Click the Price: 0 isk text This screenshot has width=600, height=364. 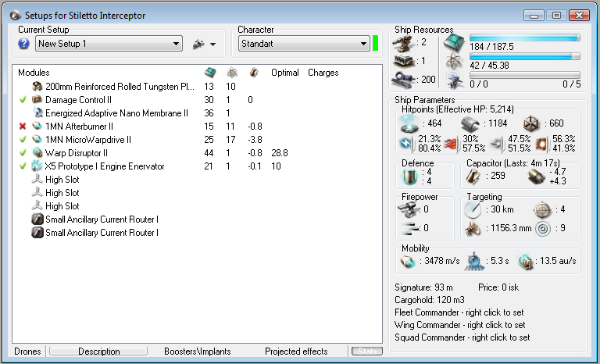tap(498, 287)
